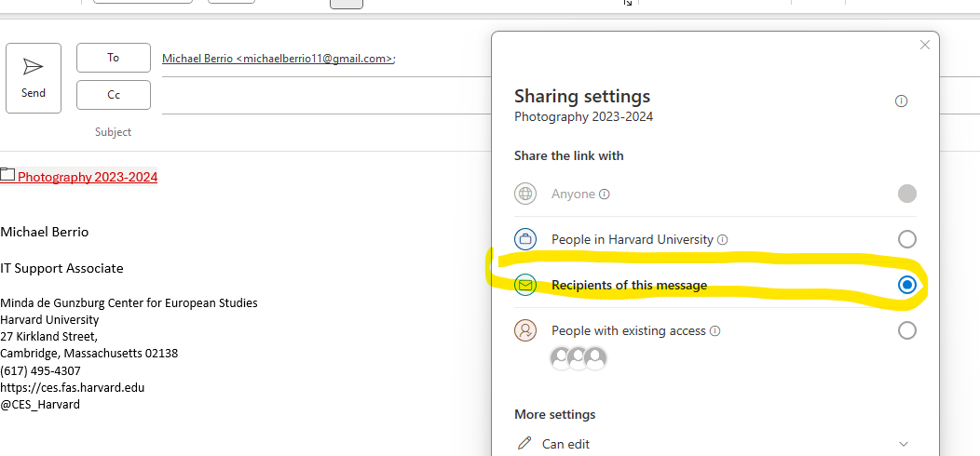This screenshot has width=980, height=456.
Task: Open the Photography 2023-2024 link
Action: tap(88, 177)
